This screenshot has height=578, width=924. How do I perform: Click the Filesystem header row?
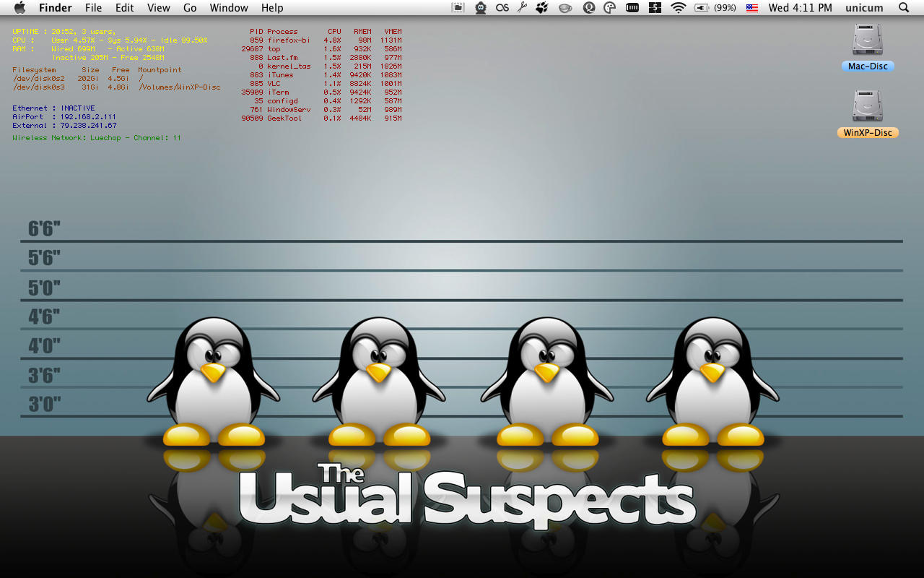click(x=97, y=70)
